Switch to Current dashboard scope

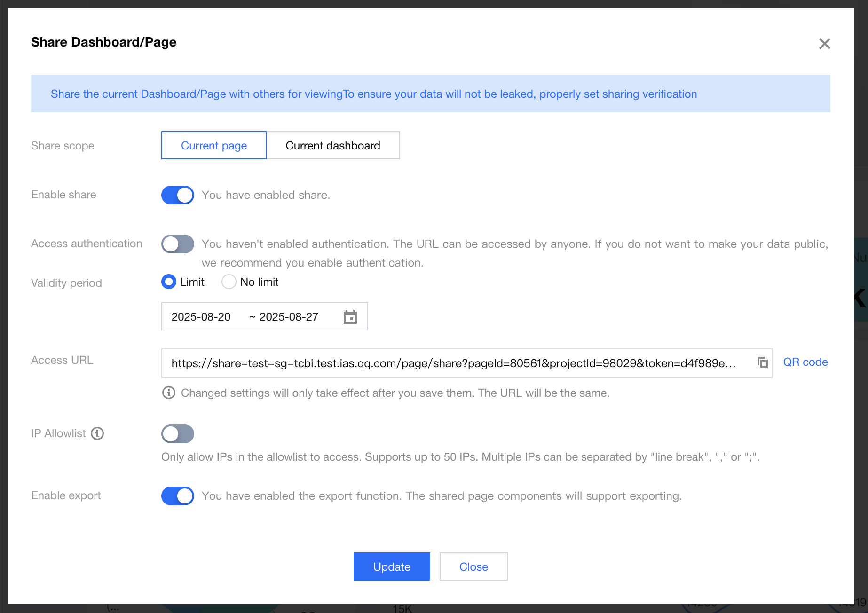pos(333,146)
